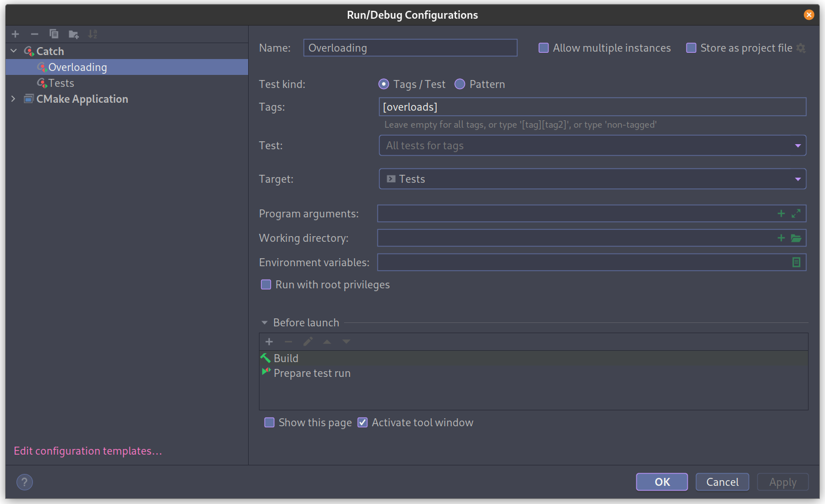
Task: Open the help question mark
Action: coord(24,482)
